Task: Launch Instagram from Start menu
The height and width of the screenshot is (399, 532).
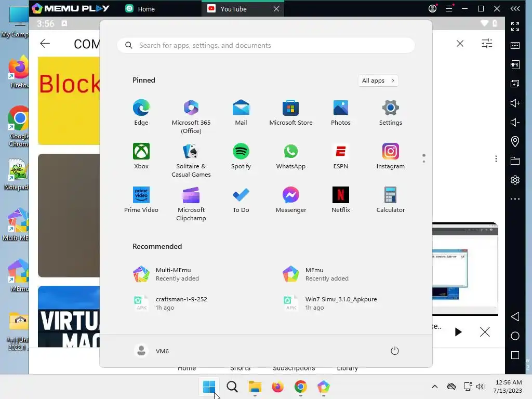Action: (391, 156)
